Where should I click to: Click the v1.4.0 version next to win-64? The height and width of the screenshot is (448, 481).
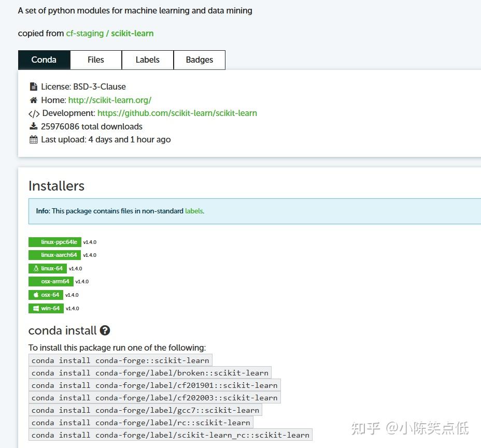72,308
